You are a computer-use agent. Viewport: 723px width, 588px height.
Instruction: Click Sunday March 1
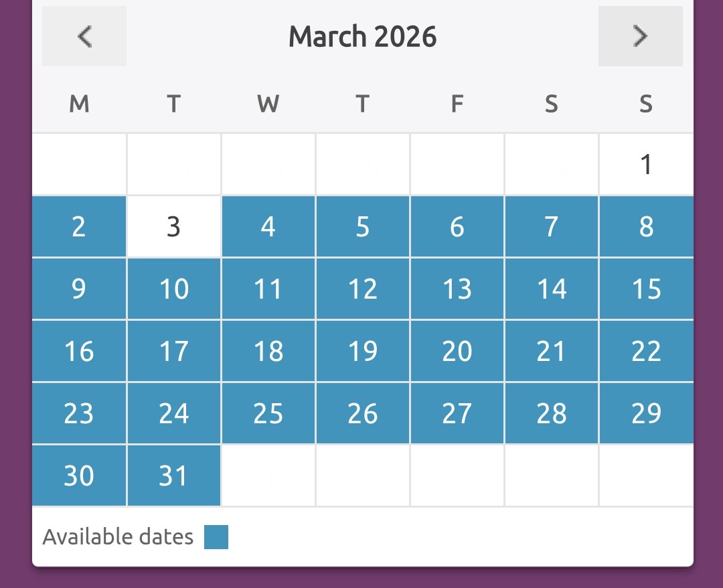click(x=646, y=165)
